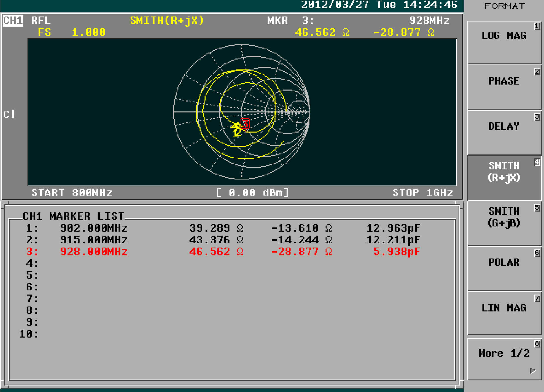Image resolution: width=544 pixels, height=392 pixels.
Task: Click the FORMAT menu title
Action: pos(505,6)
